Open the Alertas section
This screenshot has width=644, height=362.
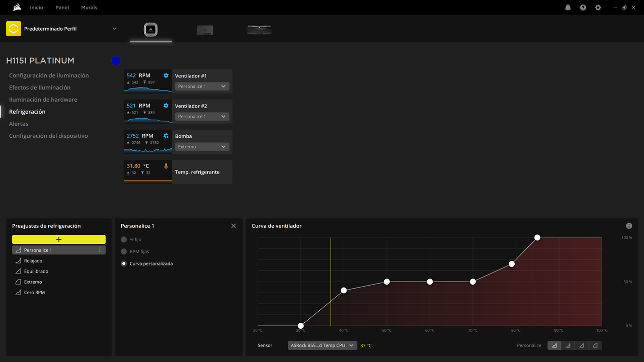pyautogui.click(x=19, y=124)
